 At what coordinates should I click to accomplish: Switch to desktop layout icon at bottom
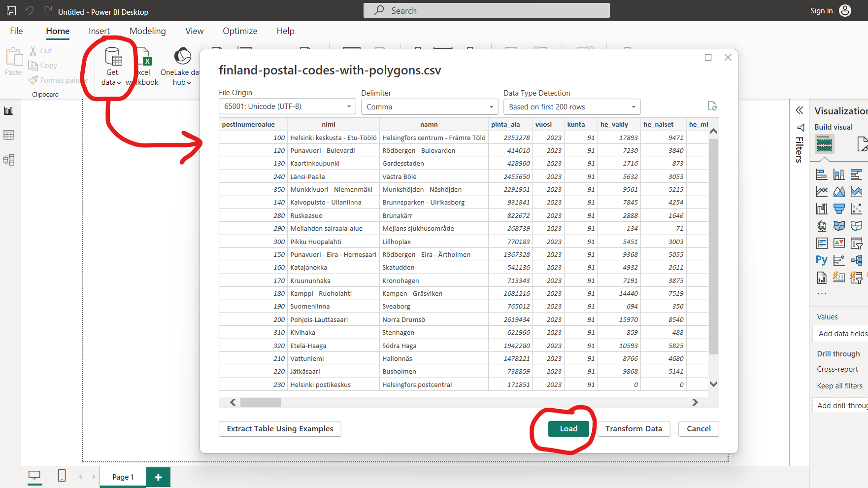[34, 476]
